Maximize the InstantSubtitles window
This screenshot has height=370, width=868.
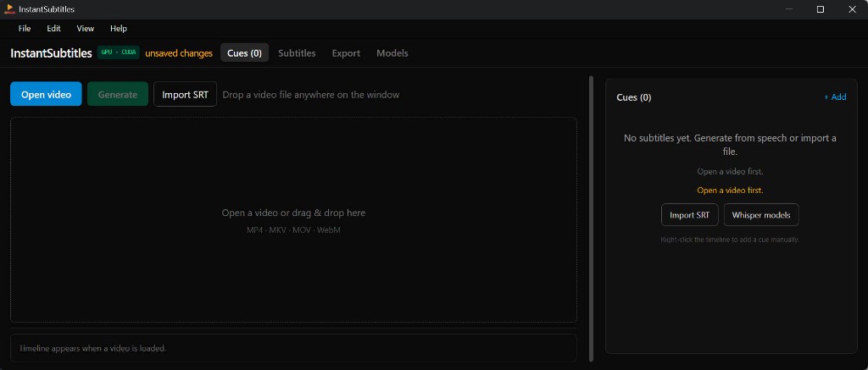click(821, 9)
